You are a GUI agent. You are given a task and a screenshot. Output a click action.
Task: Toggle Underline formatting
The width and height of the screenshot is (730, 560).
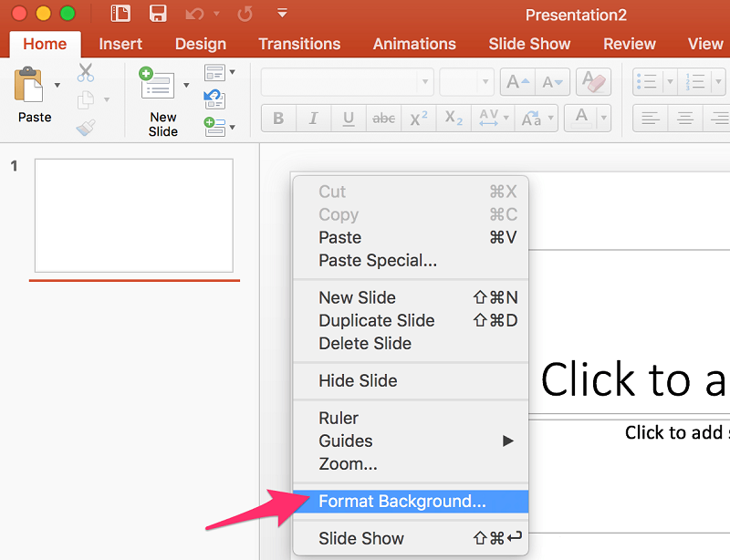point(348,119)
